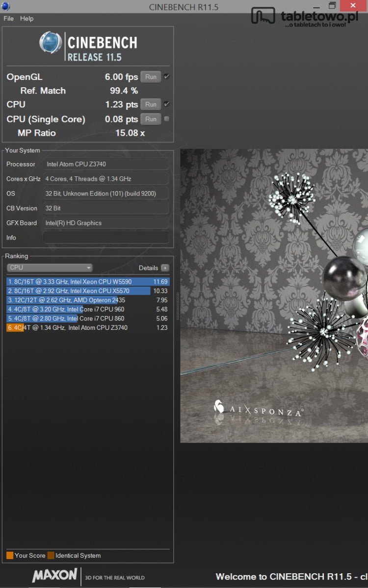Viewport: 368px width, 588px height.
Task: Click the OpenGL 6.00 fps score
Action: point(121,77)
